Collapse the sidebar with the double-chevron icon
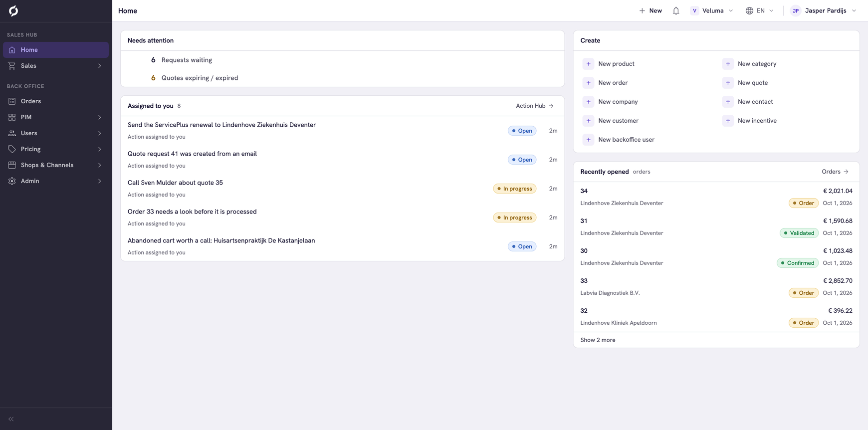Image resolution: width=868 pixels, height=430 pixels. click(11, 419)
